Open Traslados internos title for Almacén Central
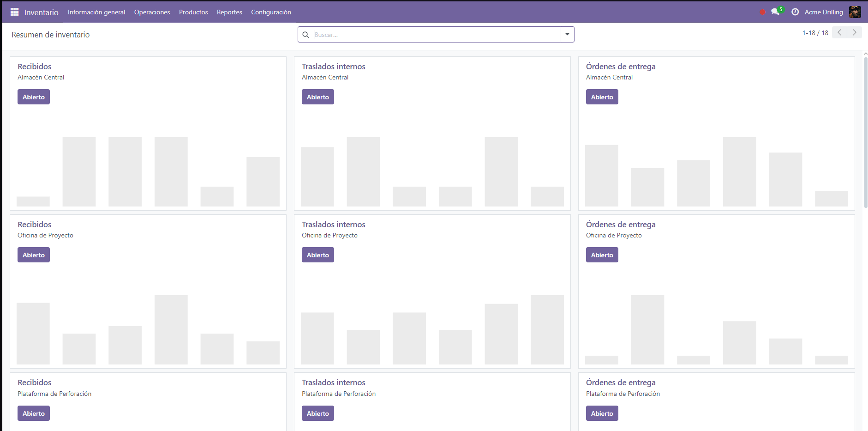This screenshot has height=431, width=868. click(x=334, y=67)
